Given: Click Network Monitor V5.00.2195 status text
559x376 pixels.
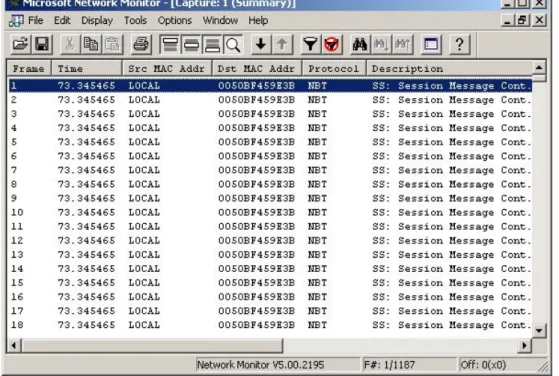Looking at the screenshot, I should tap(261, 365).
